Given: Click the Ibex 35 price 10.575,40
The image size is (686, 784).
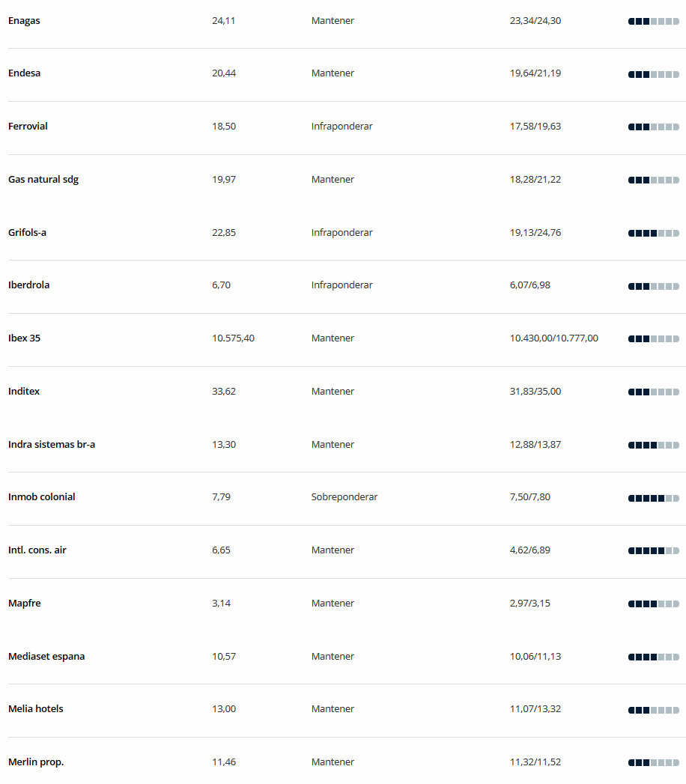Looking at the screenshot, I should click(233, 338).
